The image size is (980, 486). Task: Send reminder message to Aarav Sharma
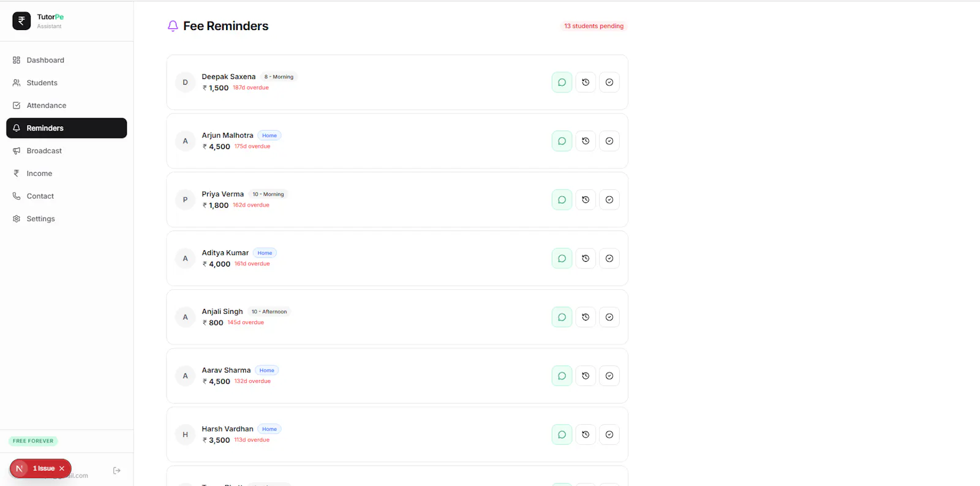[562, 376]
